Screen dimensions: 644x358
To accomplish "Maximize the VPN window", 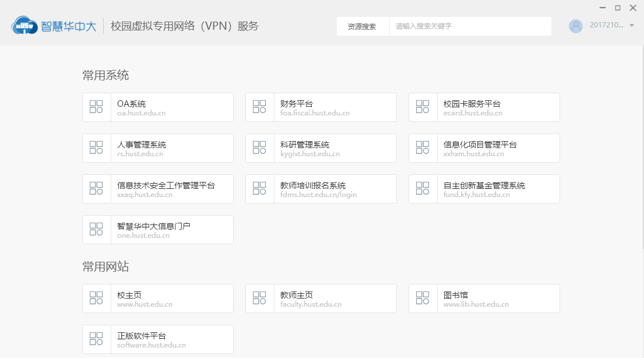I will coord(618,8).
